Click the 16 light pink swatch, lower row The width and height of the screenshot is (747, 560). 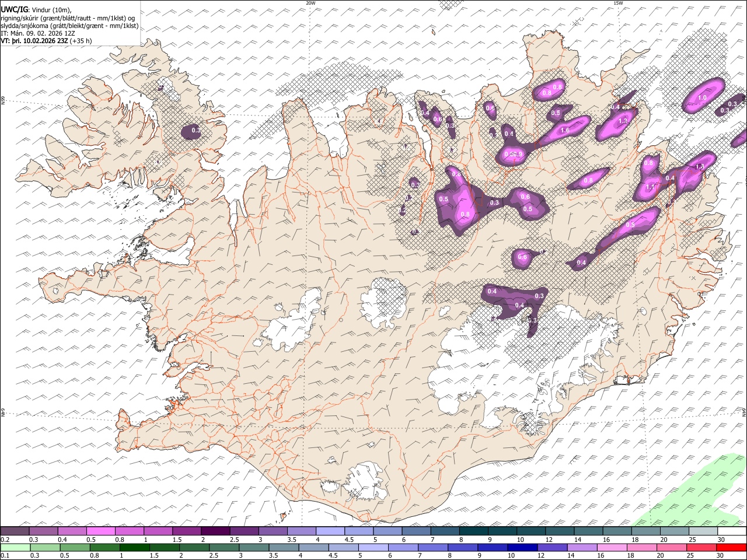click(613, 548)
